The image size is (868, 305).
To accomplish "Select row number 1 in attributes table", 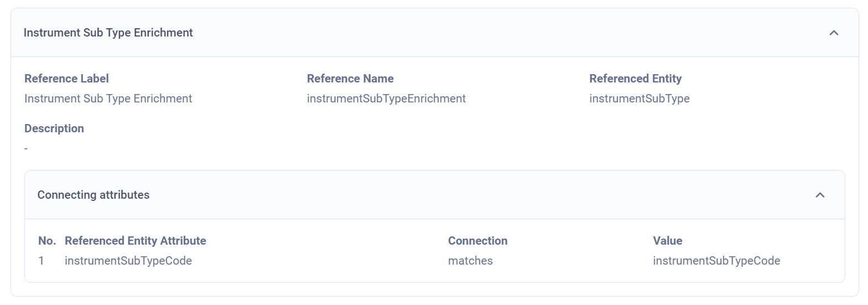I will click(x=41, y=261).
